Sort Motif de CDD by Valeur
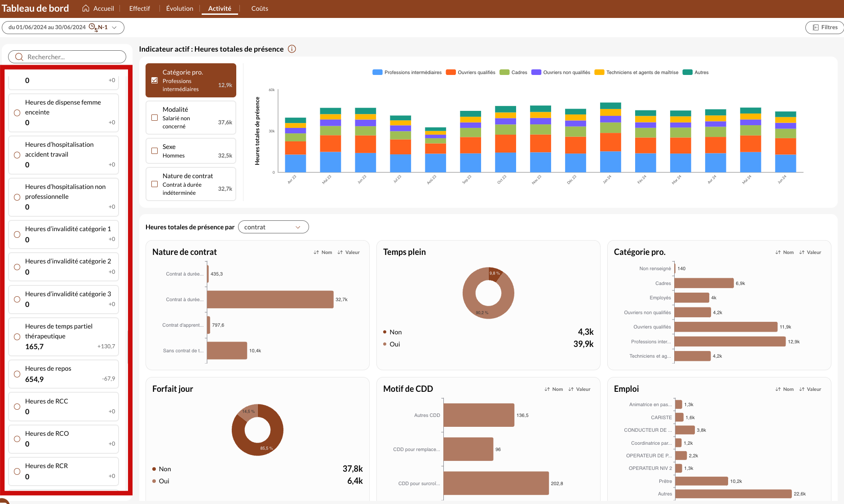844x504 pixels. [x=579, y=389]
